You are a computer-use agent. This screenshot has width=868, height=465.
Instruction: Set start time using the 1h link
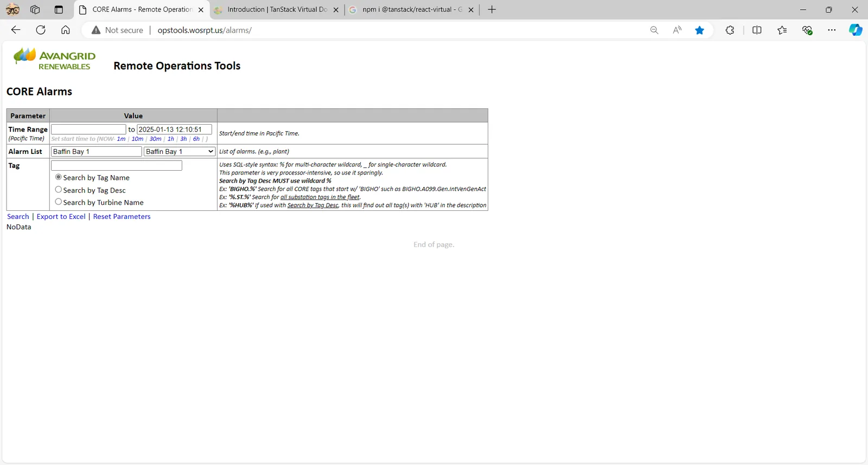click(171, 139)
